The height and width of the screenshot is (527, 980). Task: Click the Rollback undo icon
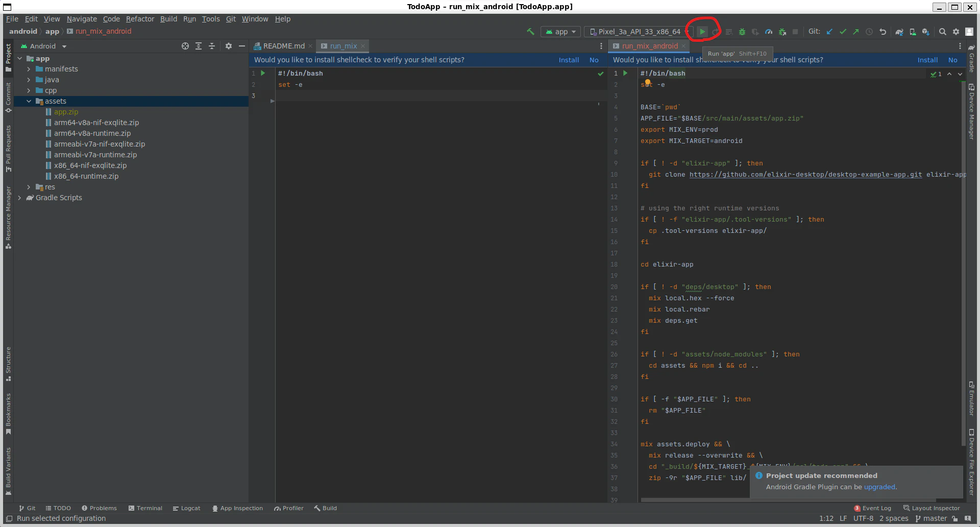tap(883, 32)
